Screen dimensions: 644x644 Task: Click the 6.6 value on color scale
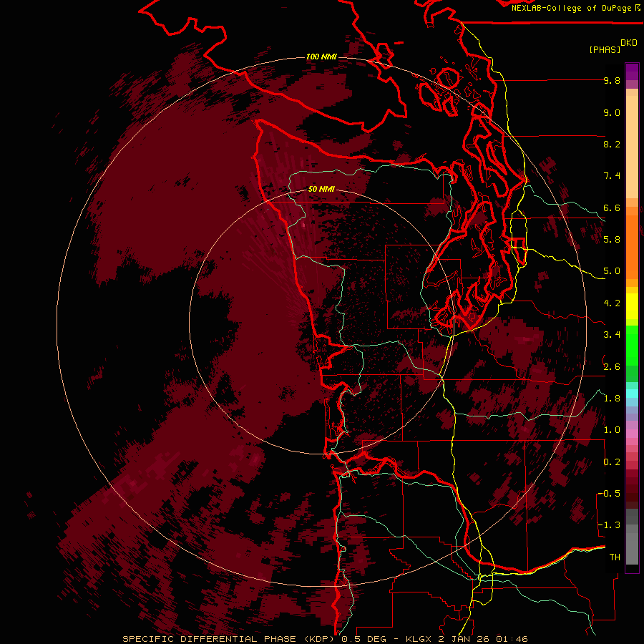pyautogui.click(x=612, y=208)
